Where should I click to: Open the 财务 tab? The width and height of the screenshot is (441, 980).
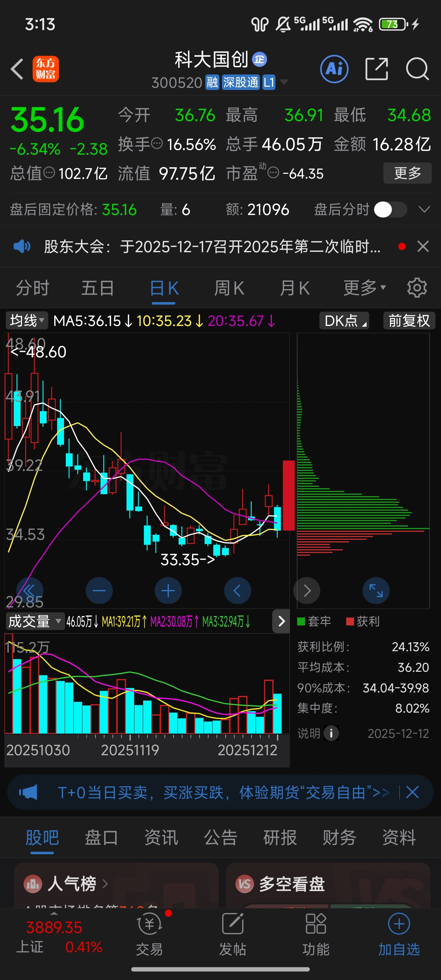pyautogui.click(x=339, y=837)
